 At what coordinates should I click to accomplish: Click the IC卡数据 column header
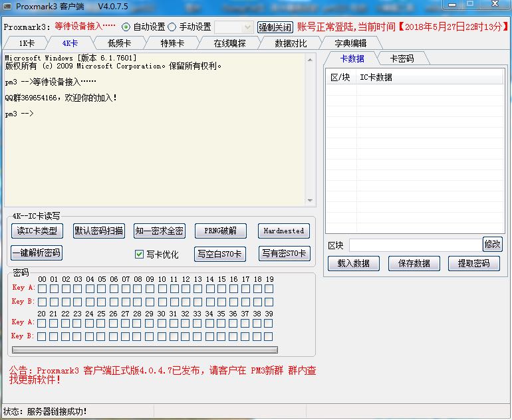[430, 77]
